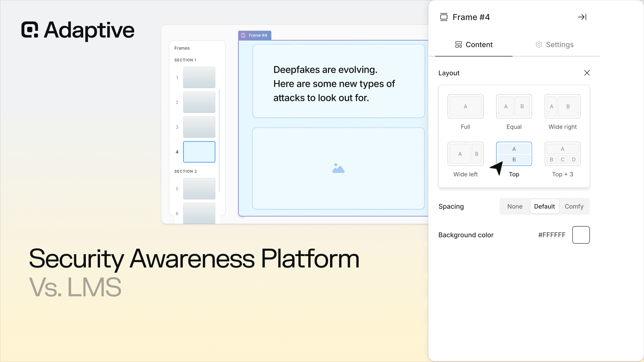
Task: Click the SECTION 1 heading
Action: point(185,60)
